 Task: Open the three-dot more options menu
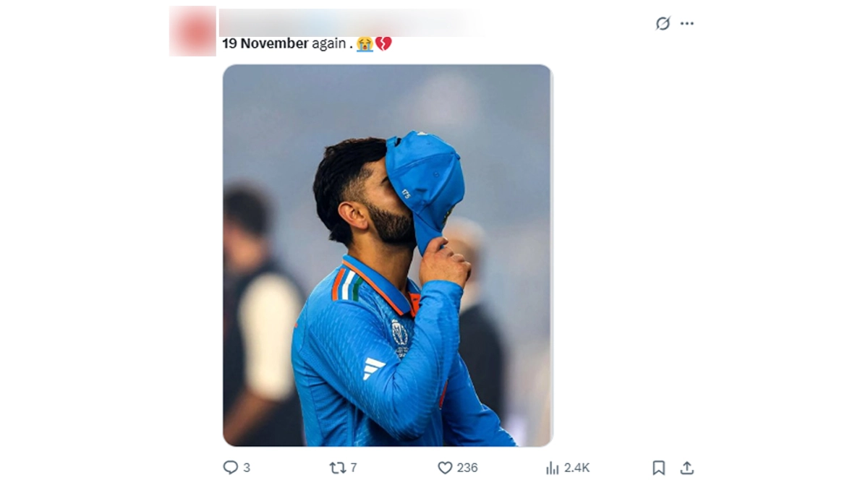point(687,24)
